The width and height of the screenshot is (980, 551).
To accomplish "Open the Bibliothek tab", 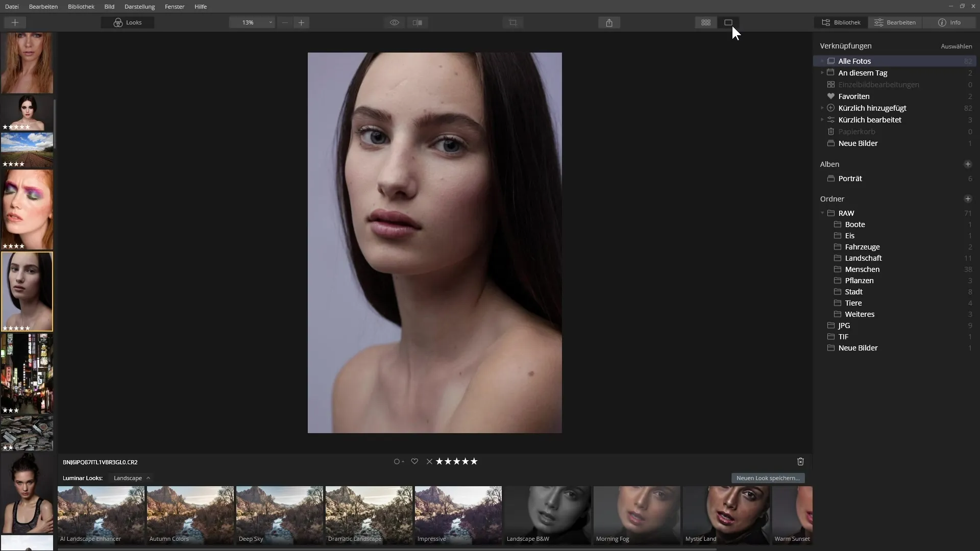I will pyautogui.click(x=841, y=22).
